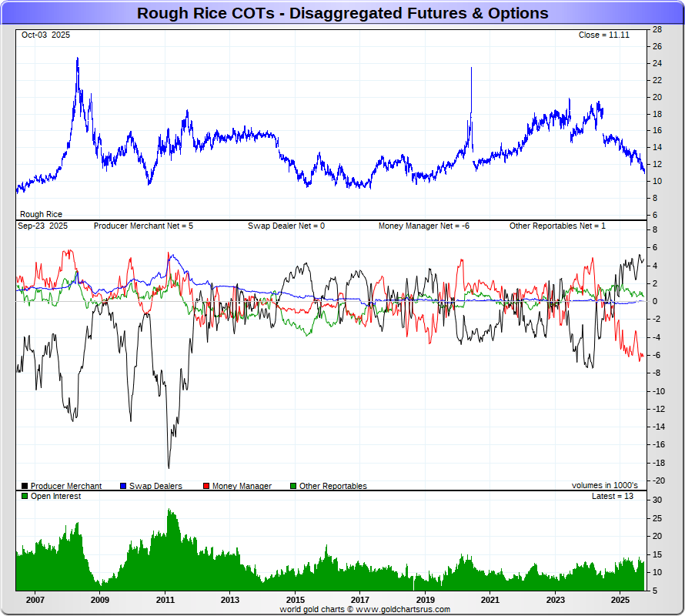This screenshot has height=616, width=685.
Task: Click the blue Swap Dealers legend swatch
Action: click(123, 486)
